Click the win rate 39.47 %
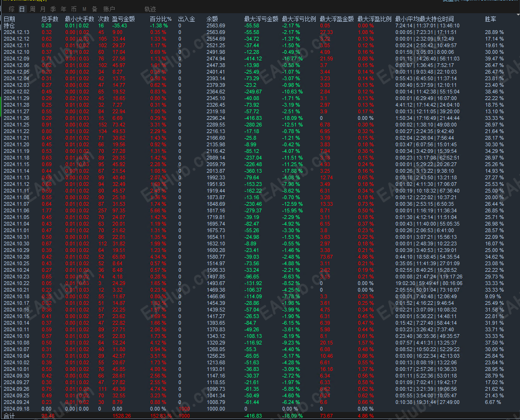This screenshot has height=420, width=520. tap(494, 59)
